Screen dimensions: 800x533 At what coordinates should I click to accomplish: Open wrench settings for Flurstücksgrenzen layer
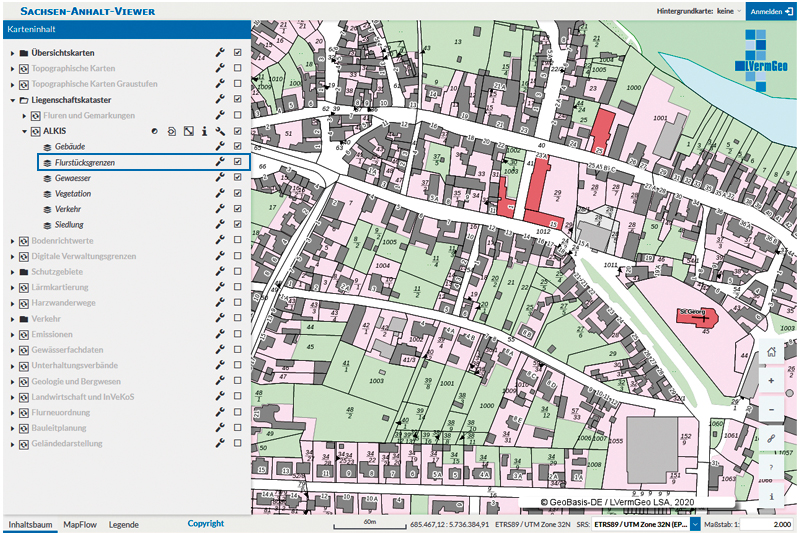pos(220,162)
